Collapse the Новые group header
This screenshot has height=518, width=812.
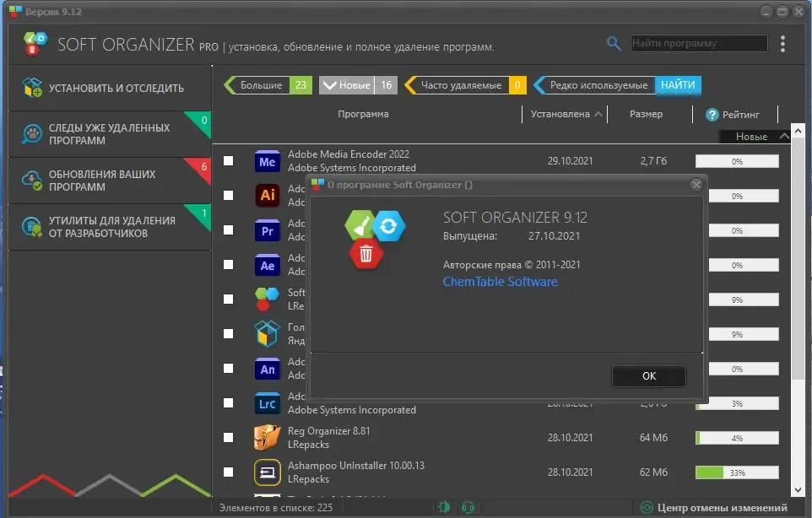pyautogui.click(x=784, y=137)
